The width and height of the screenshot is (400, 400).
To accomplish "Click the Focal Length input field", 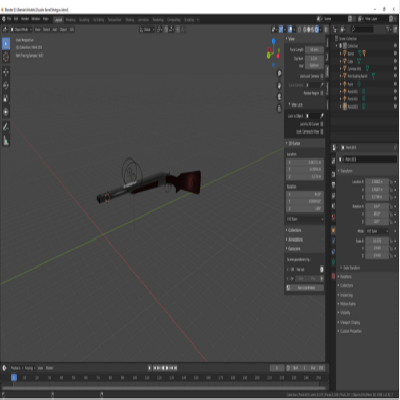I will [314, 49].
